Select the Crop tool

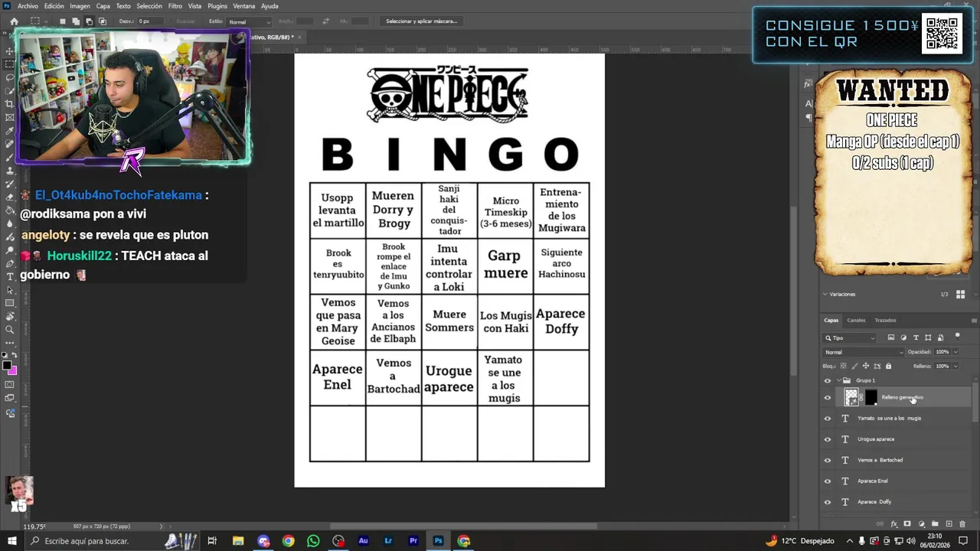[x=9, y=104]
